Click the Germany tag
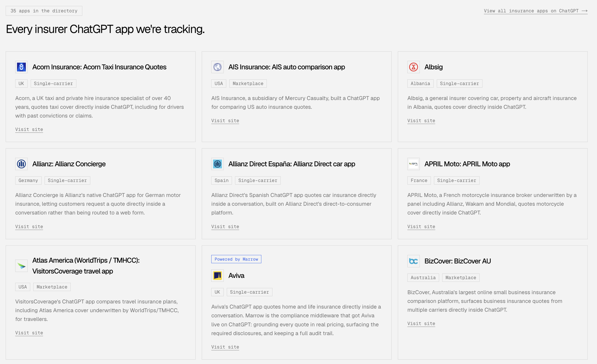 (28, 180)
